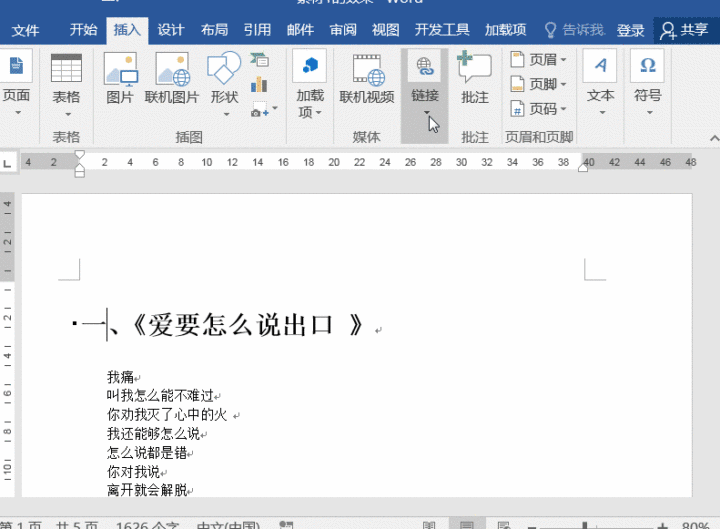Click the 共享 share button
This screenshot has height=529, width=720.
[684, 30]
